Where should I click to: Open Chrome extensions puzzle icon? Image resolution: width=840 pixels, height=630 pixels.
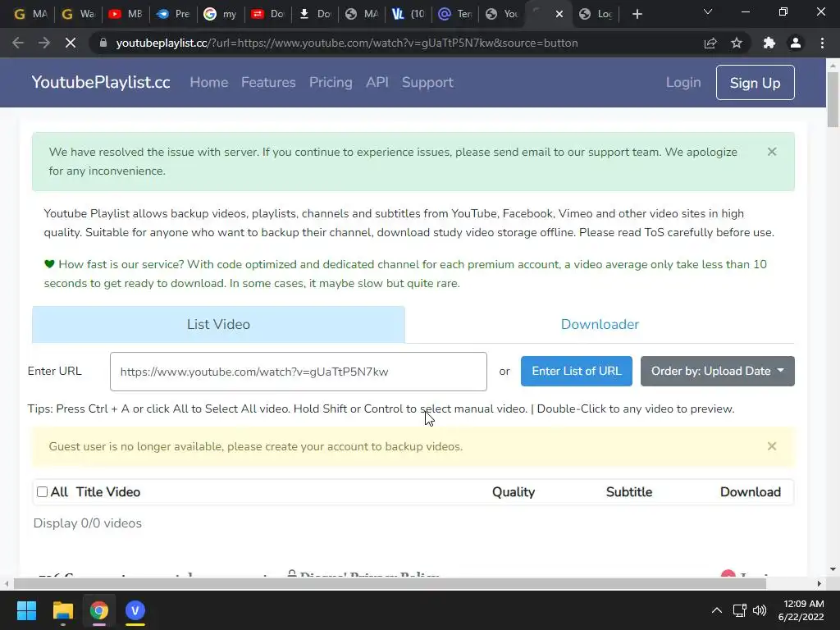point(769,43)
